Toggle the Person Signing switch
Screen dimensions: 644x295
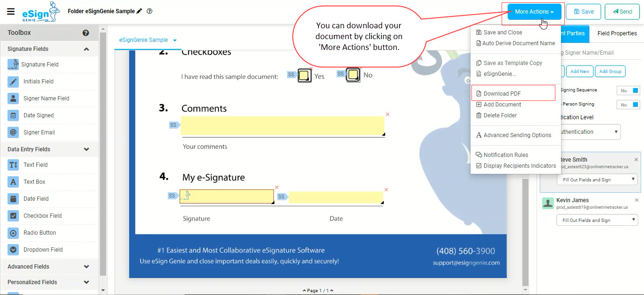(x=628, y=105)
